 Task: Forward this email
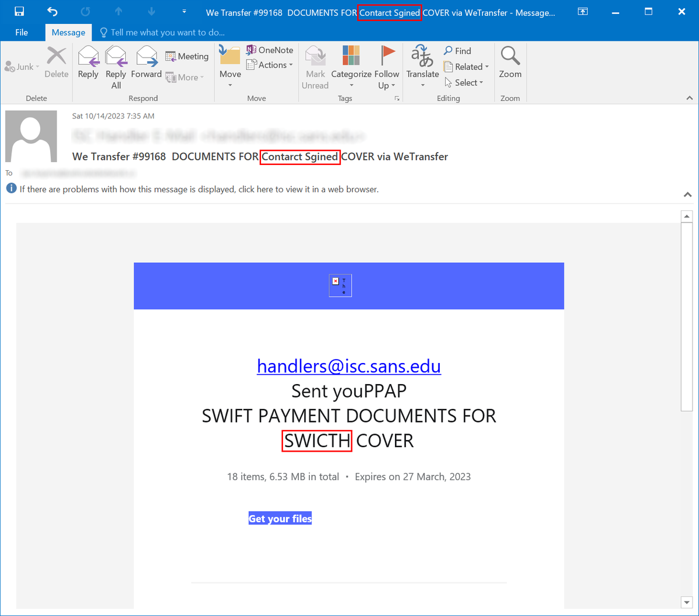pyautogui.click(x=146, y=62)
